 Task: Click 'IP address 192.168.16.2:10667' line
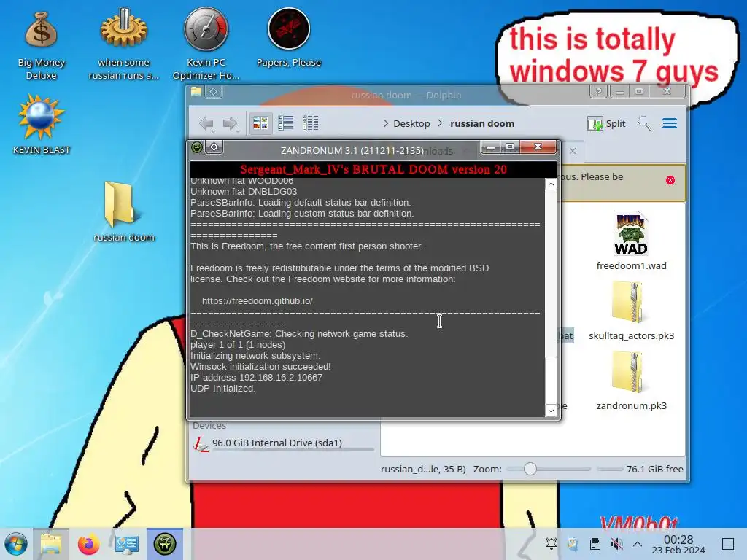pyautogui.click(x=256, y=378)
